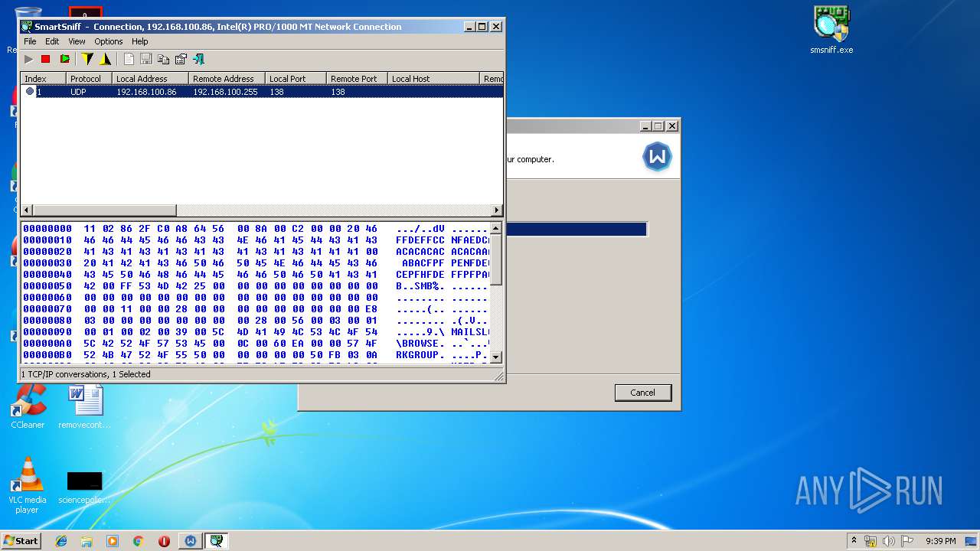This screenshot has width=980, height=551.
Task: Click hex line at offset 00000050
Action: 255,285
